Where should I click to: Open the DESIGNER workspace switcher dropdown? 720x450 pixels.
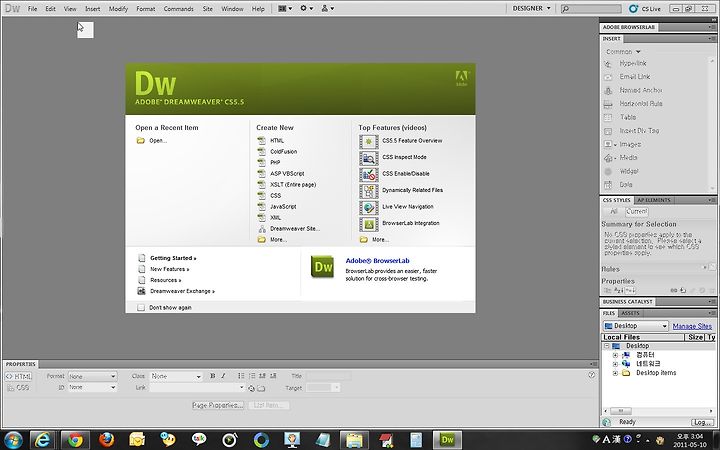tap(531, 8)
